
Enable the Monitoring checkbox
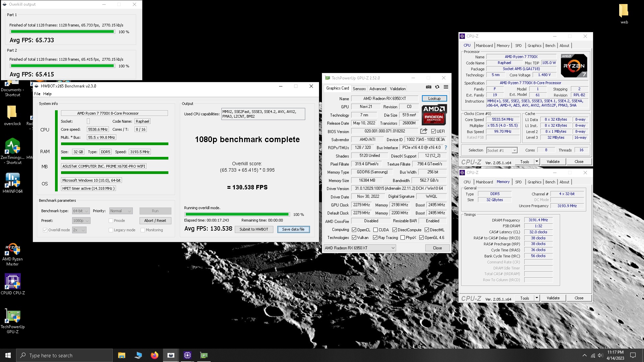[x=143, y=230]
